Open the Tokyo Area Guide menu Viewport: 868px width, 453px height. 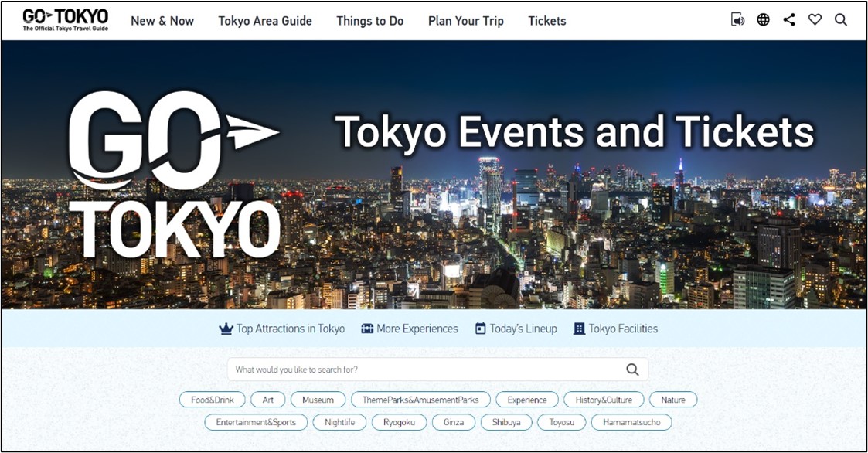(265, 21)
